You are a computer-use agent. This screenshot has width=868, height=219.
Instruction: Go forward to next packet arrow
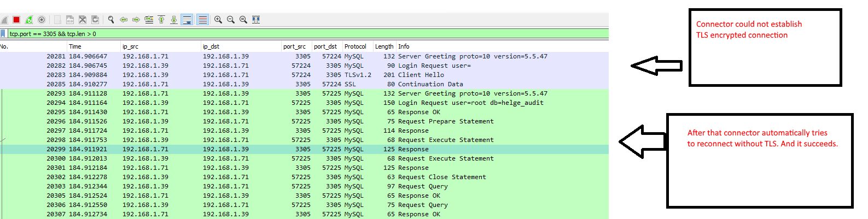[136, 20]
